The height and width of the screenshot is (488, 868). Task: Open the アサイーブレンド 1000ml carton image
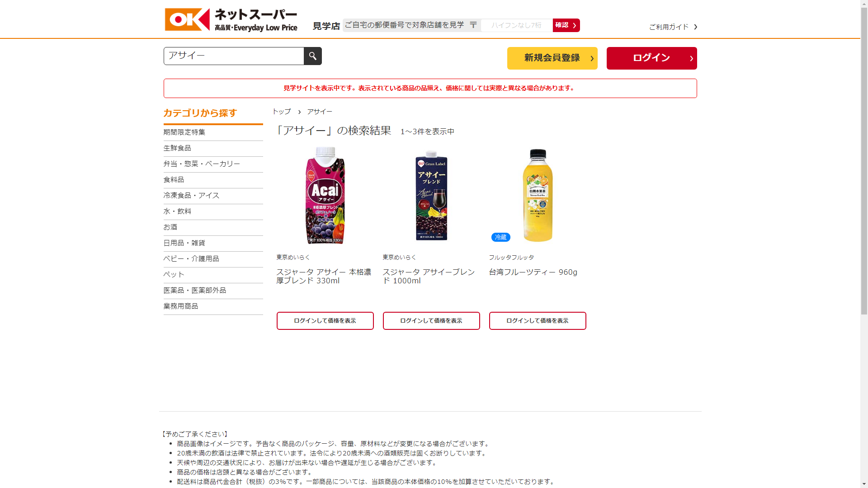[x=431, y=195]
